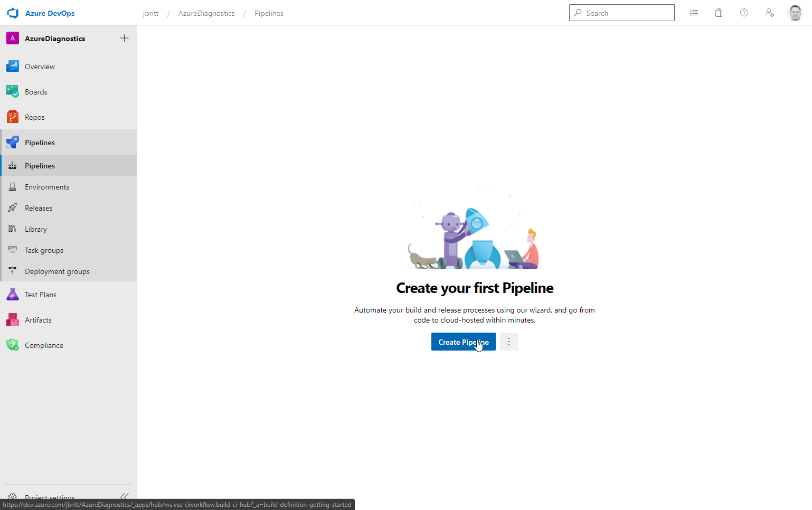
Task: Click the pipeline robot illustration
Action: (474, 228)
